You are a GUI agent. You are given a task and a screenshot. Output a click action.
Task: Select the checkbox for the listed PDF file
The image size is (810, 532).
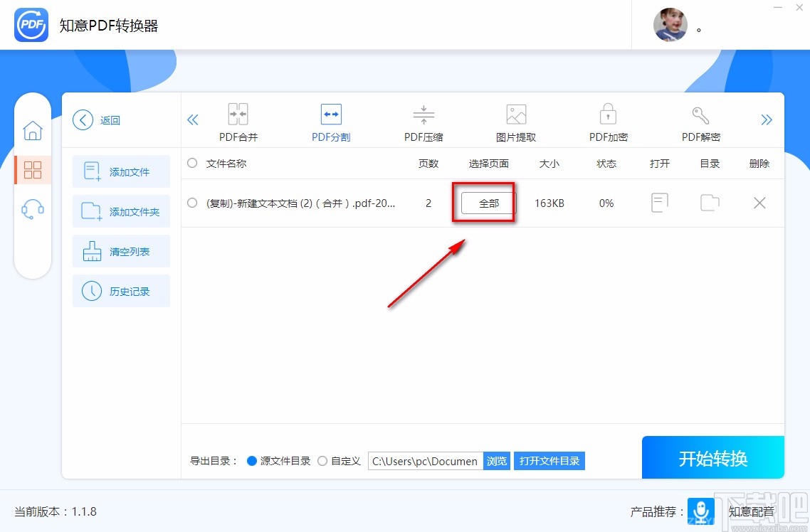(192, 203)
